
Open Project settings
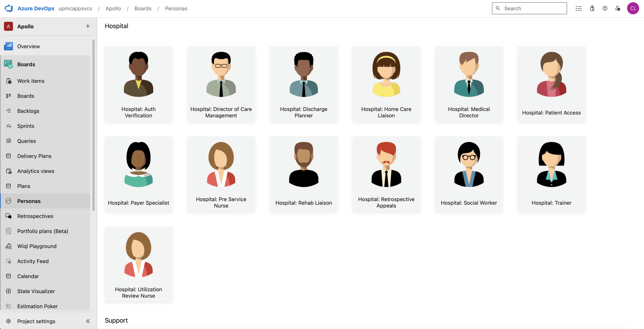(x=36, y=321)
